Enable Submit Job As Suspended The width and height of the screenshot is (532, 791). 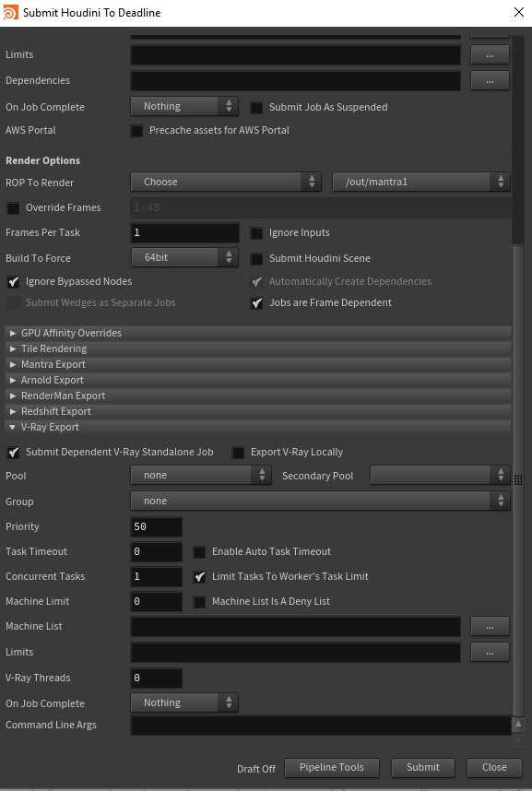[256, 108]
